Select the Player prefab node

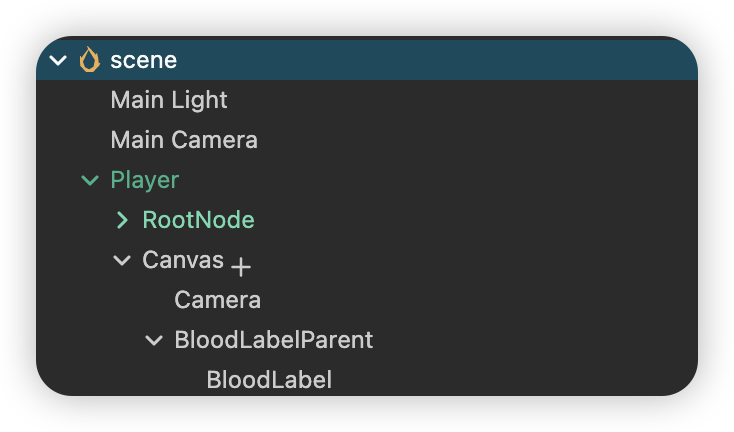[x=145, y=180]
